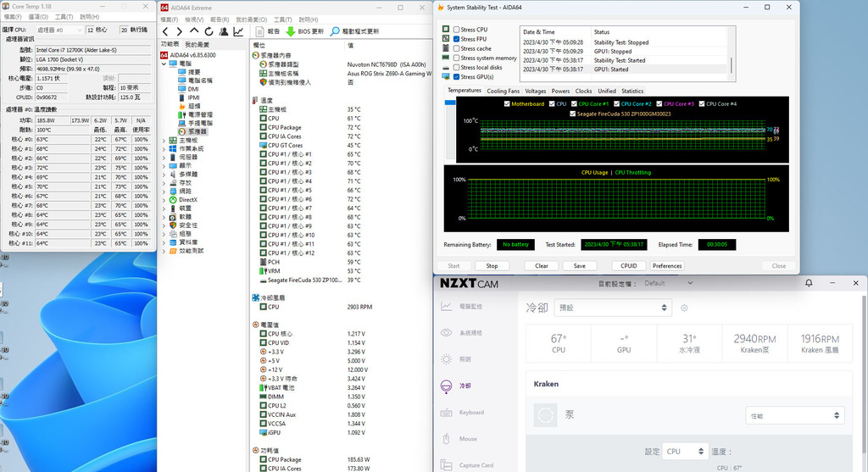Open Core Temp 檔案(F) menu

coord(12,17)
